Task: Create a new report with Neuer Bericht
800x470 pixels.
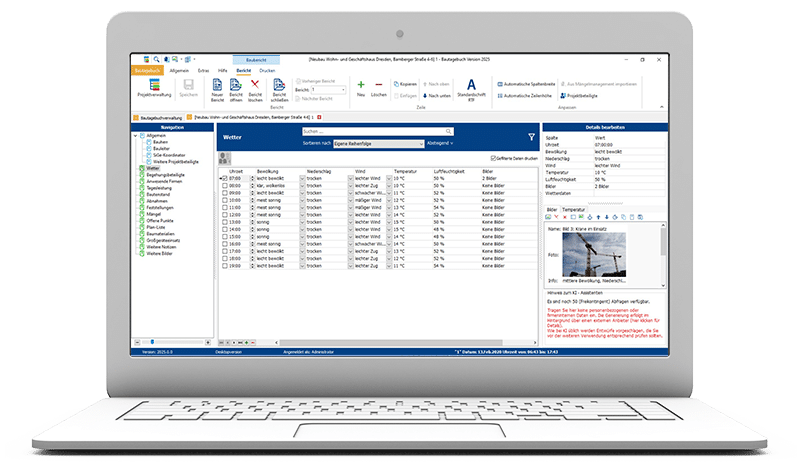Action: pos(214,89)
